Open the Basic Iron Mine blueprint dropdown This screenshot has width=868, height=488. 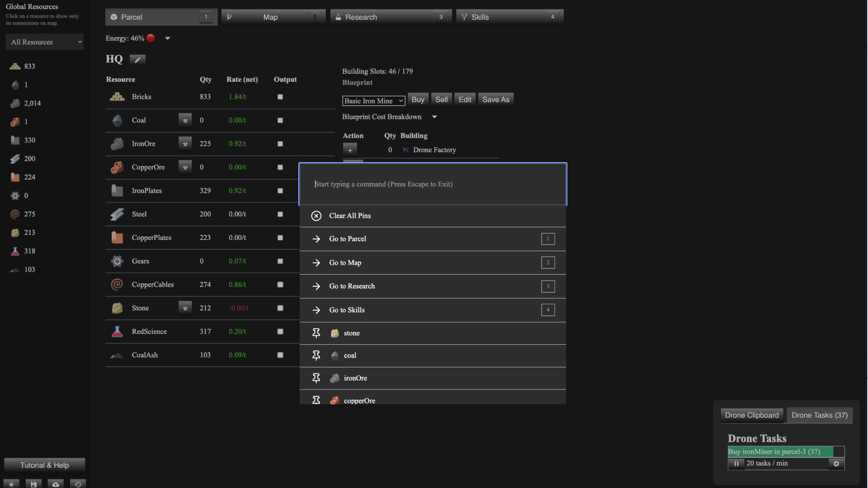tap(373, 101)
